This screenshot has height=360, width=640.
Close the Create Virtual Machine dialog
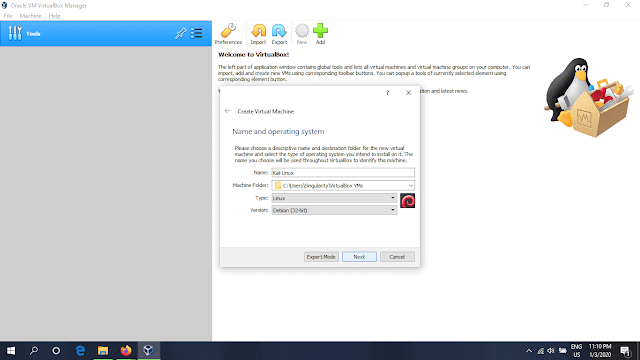[408, 93]
